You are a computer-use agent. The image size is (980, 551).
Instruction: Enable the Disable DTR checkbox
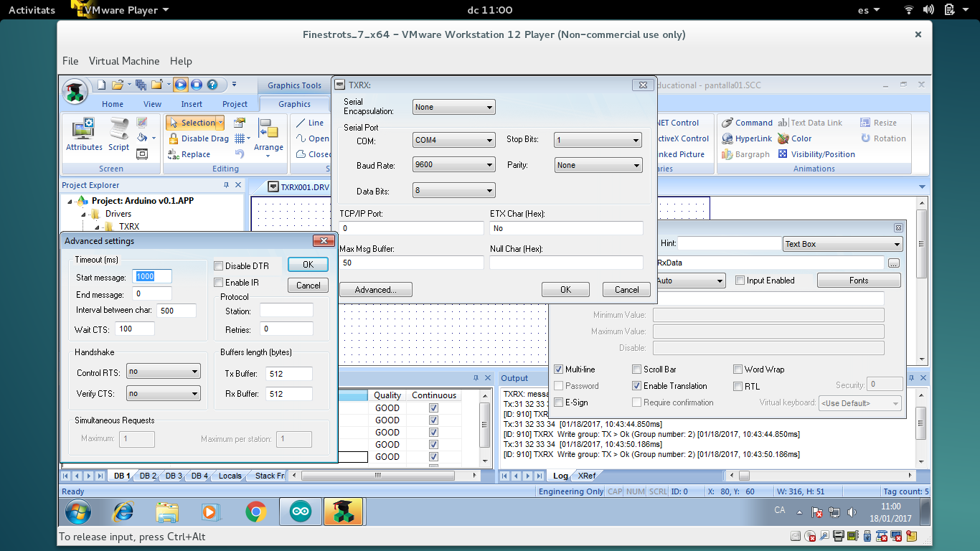(x=220, y=266)
